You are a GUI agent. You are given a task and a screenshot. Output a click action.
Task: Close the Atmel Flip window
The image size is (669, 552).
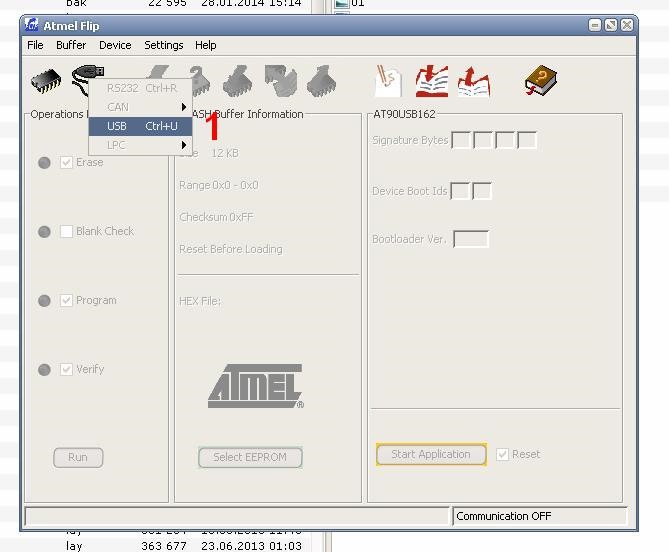tap(627, 25)
